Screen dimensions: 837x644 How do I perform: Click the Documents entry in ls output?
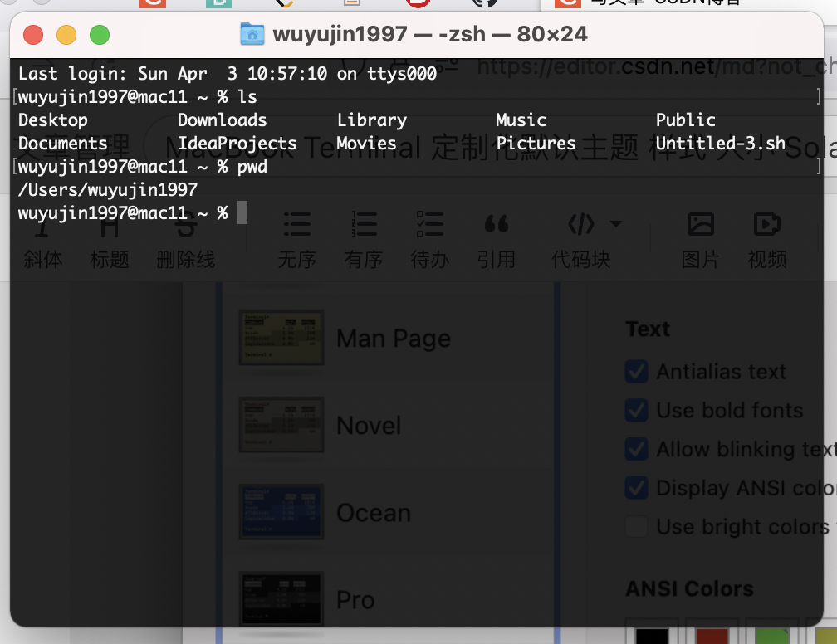63,144
